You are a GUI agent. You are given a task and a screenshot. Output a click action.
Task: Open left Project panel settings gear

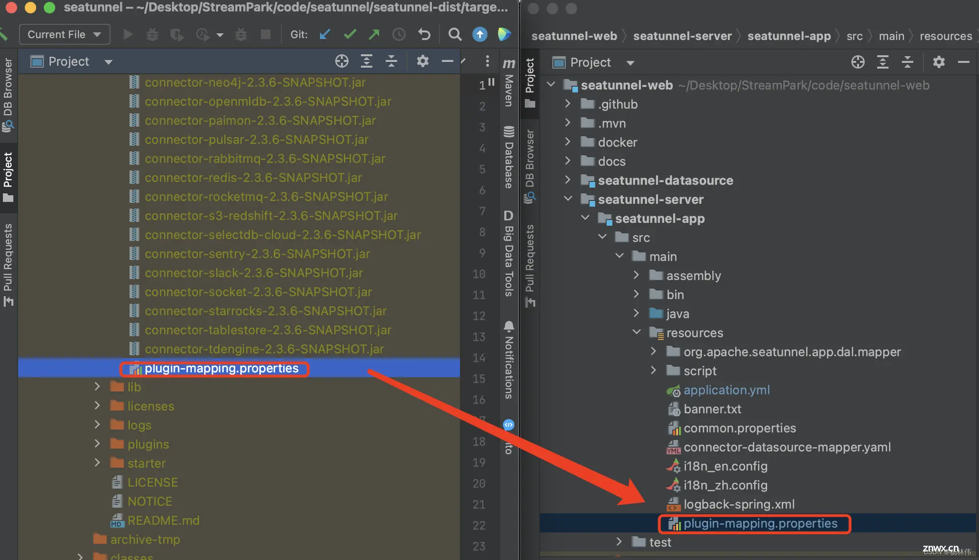423,61
